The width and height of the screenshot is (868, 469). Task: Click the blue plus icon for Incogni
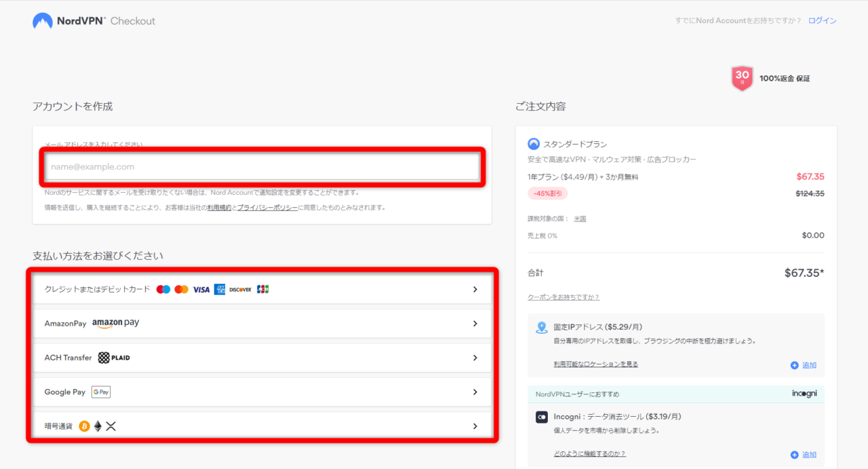[794, 455]
